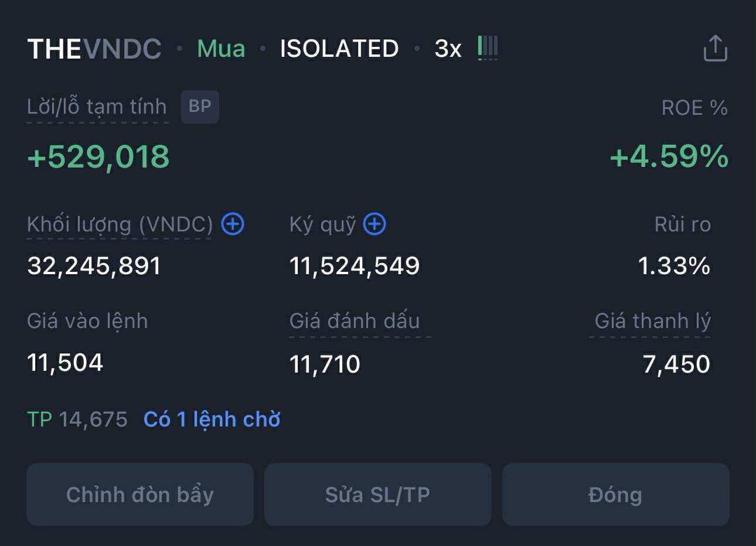Click the 11,524,549 margin amount
The width and height of the screenshot is (756, 546).
click(x=355, y=266)
